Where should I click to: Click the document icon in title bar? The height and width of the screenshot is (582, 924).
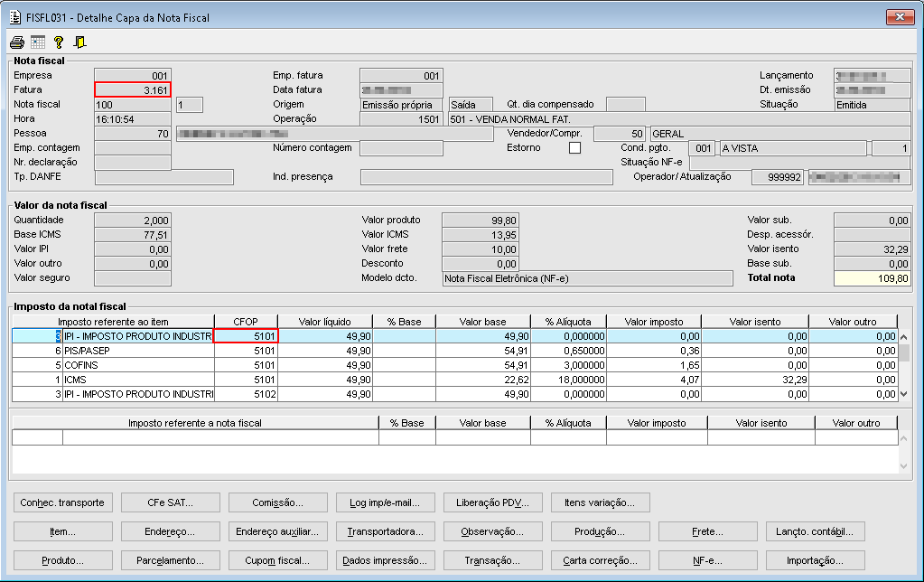coord(15,18)
